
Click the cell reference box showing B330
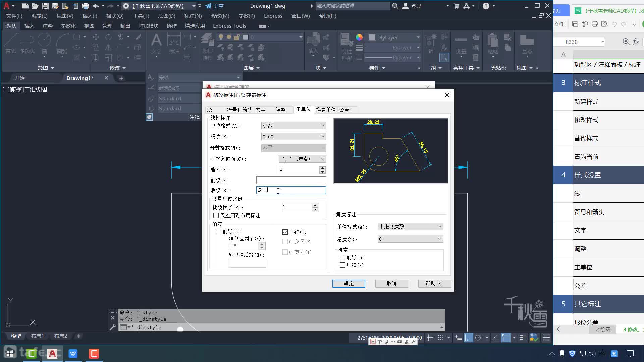point(580,42)
